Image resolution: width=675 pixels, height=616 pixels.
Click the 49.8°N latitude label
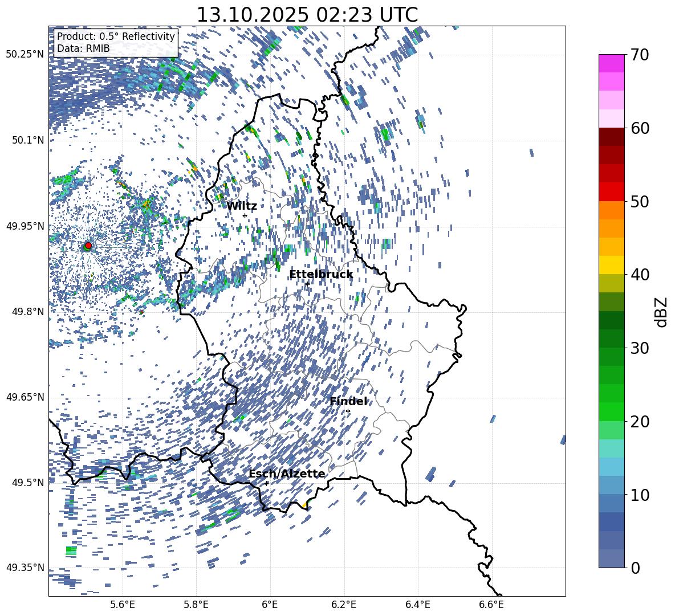point(29,312)
